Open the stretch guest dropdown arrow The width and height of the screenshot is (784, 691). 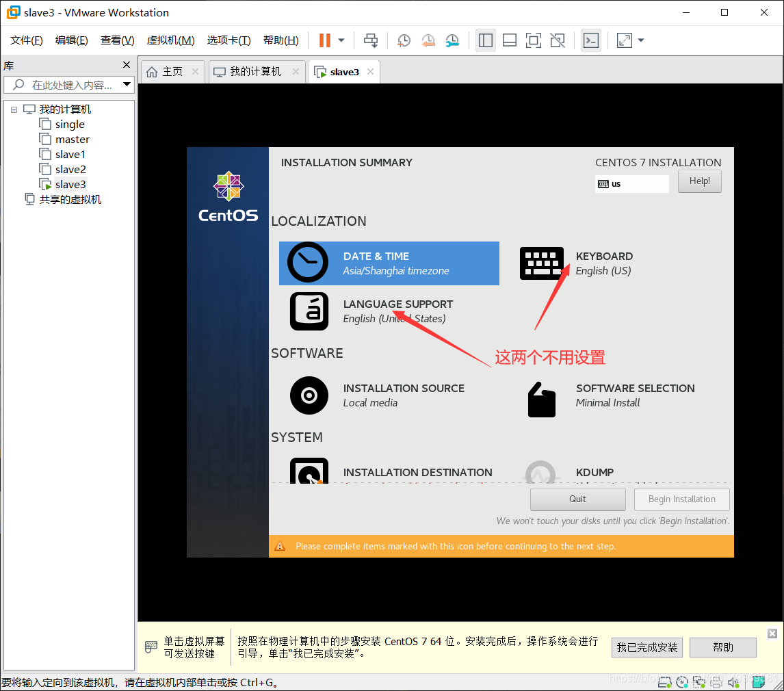click(641, 40)
